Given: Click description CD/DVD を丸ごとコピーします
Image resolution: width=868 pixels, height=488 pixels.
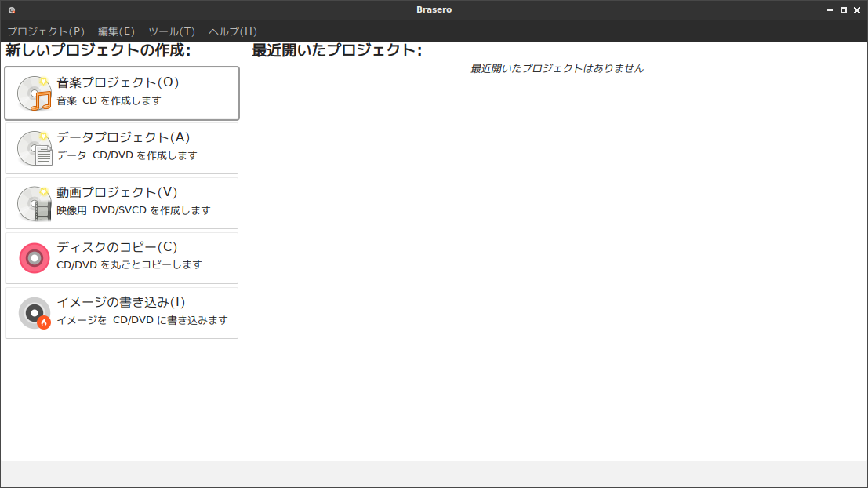Looking at the screenshot, I should coord(129,264).
